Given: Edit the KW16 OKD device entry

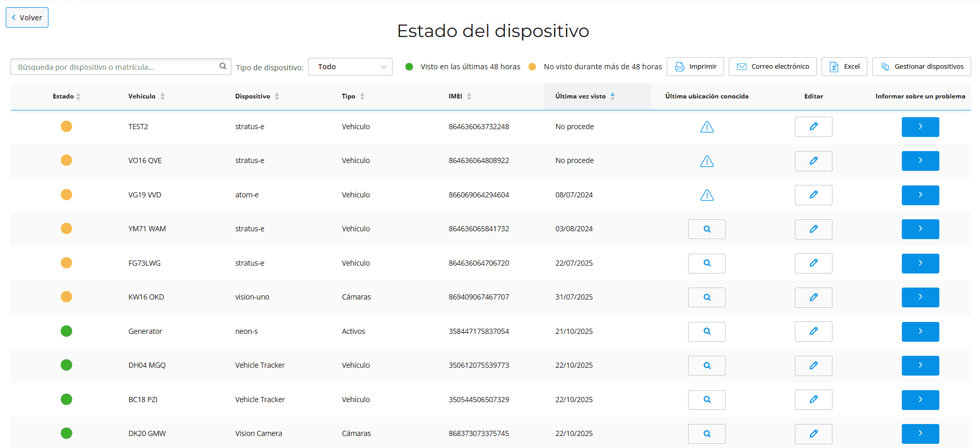Looking at the screenshot, I should point(813,297).
